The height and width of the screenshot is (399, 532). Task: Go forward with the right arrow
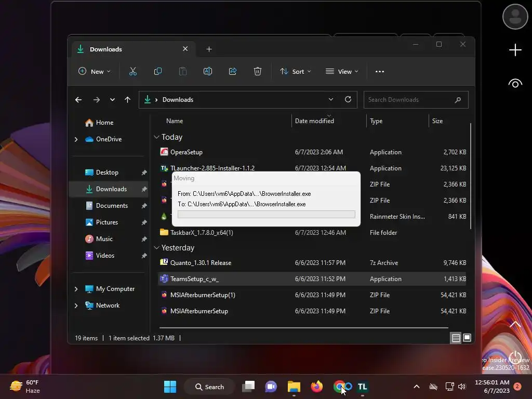click(x=96, y=100)
